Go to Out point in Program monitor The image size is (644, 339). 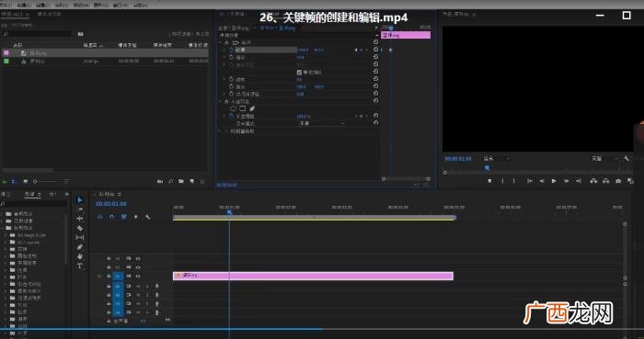579,181
